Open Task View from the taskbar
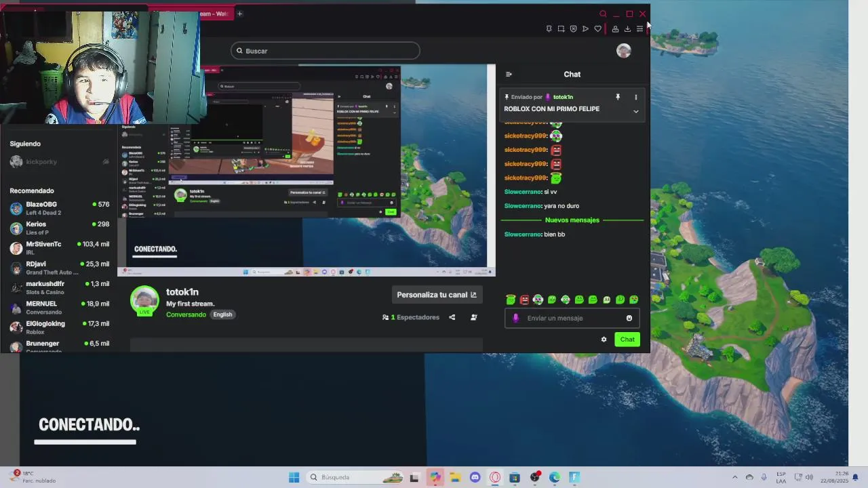Viewport: 868px width, 488px height. (414, 477)
